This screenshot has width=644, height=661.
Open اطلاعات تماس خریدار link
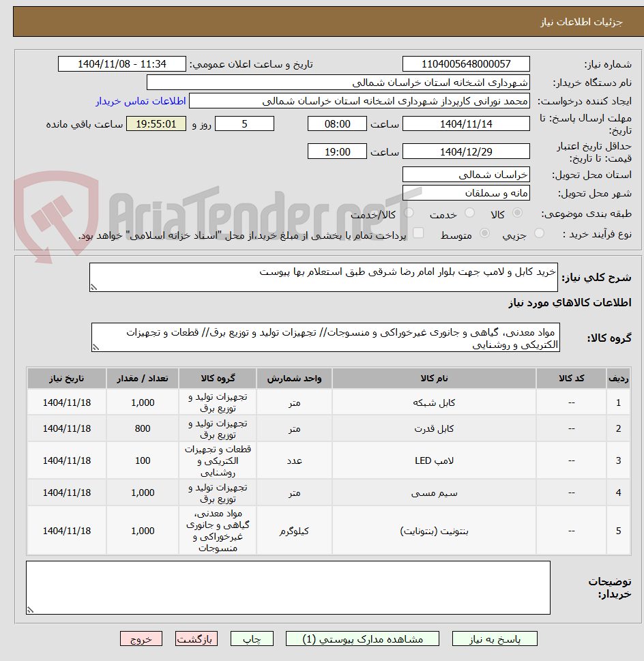pos(141,101)
